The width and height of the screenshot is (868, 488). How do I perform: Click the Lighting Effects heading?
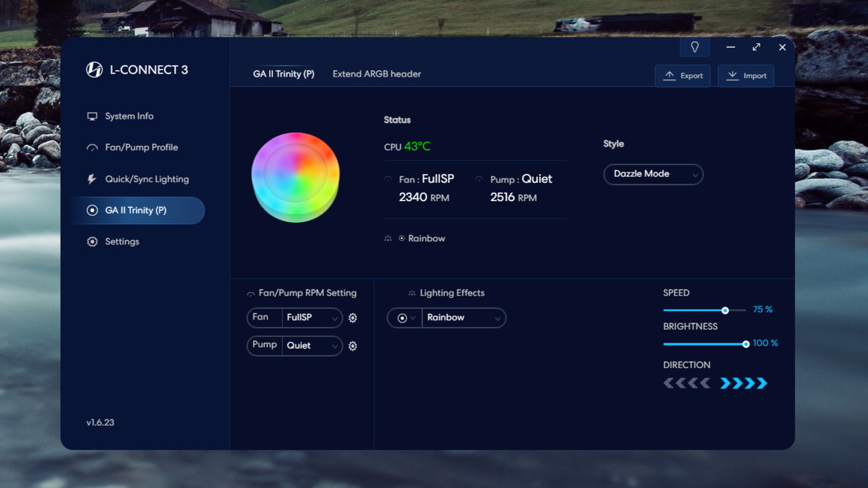tap(452, 294)
